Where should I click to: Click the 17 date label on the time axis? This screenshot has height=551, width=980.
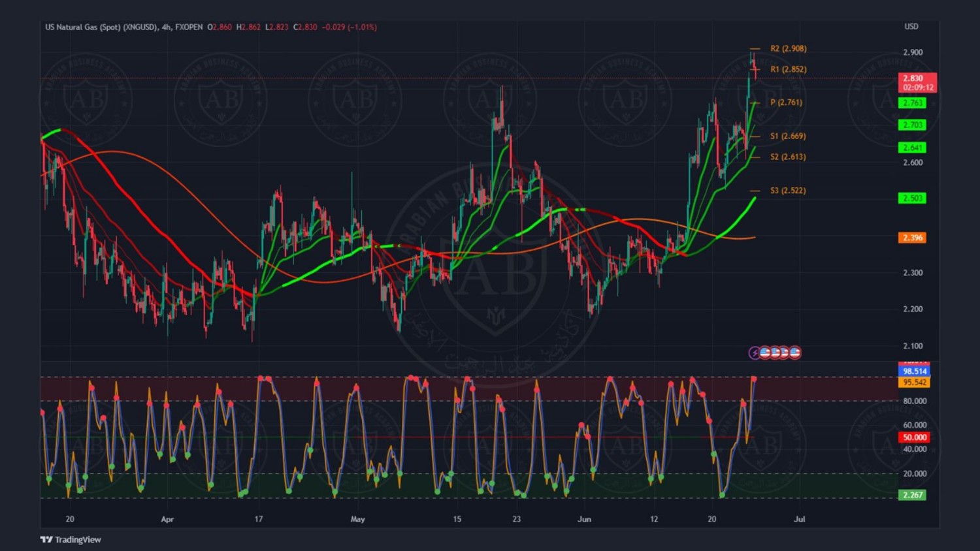[259, 520]
